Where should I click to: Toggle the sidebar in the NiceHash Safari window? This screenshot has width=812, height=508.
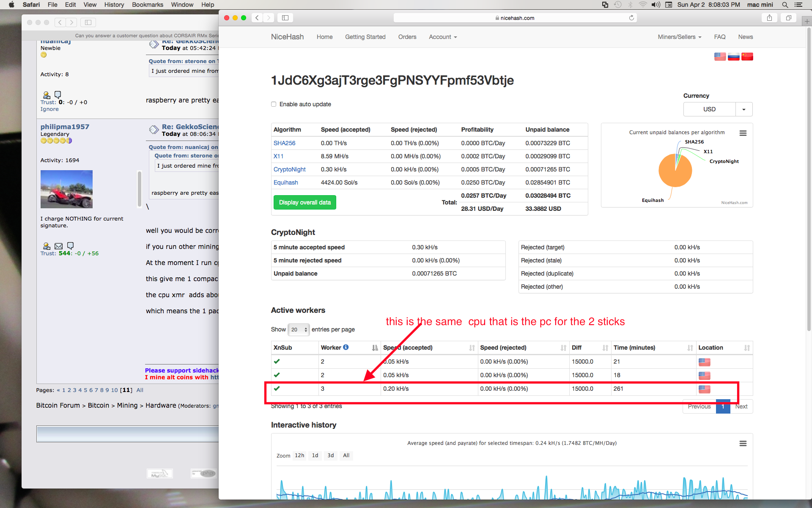click(285, 18)
